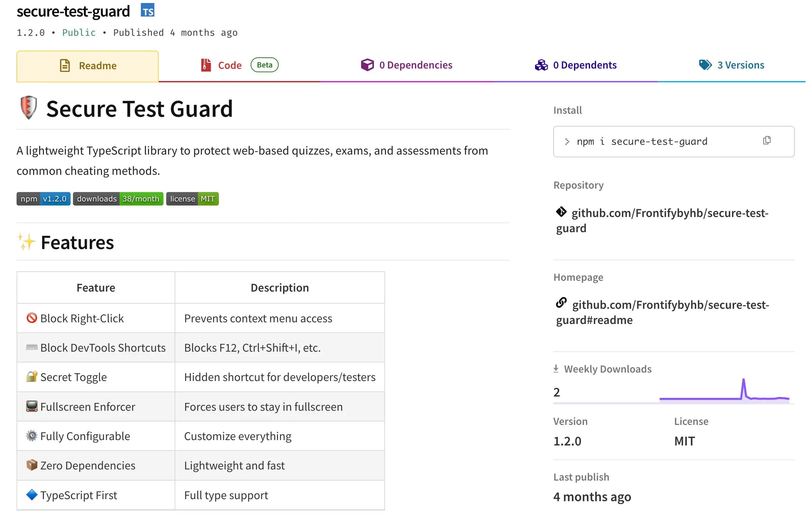Viewport: 812px width, 515px height.
Task: Click the blue diamond in TypeScript First row
Action: pos(32,495)
